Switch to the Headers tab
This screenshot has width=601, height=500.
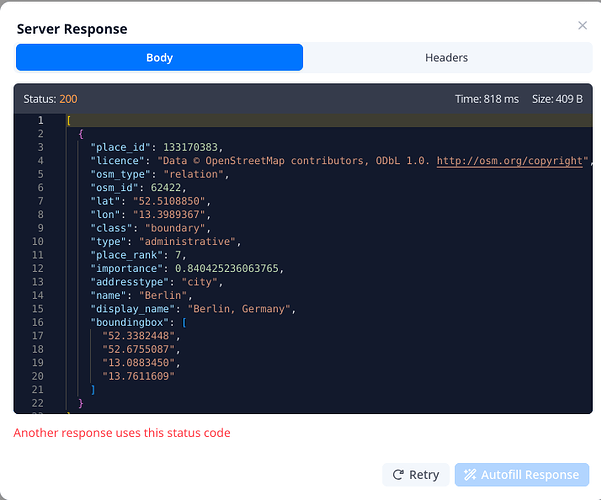(x=447, y=58)
